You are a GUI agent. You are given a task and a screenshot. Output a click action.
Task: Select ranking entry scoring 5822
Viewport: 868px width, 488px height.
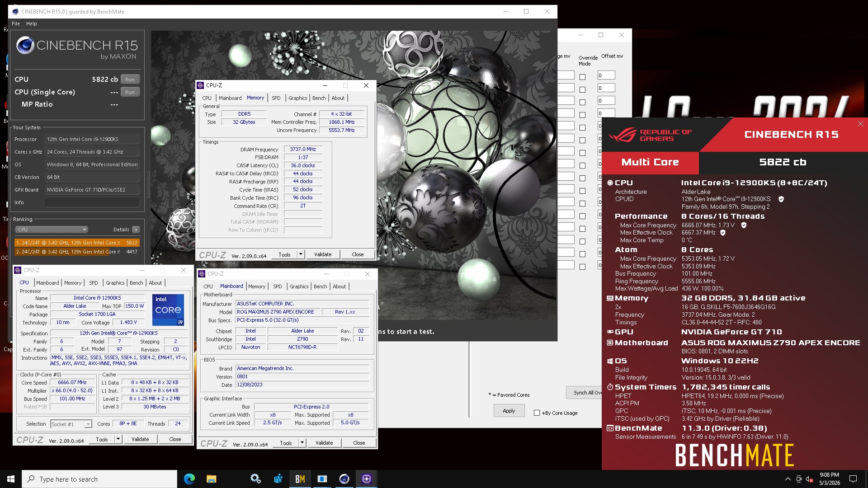pyautogui.click(x=77, y=243)
